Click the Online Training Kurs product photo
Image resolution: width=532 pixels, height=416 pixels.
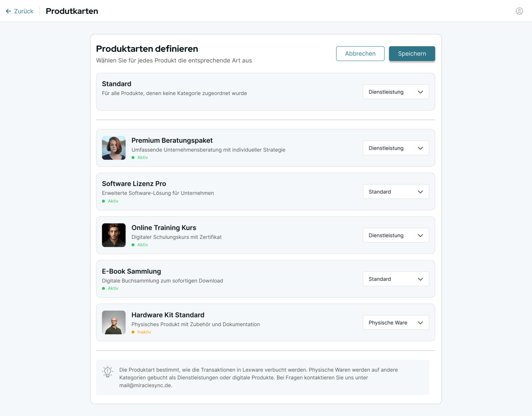(114, 235)
